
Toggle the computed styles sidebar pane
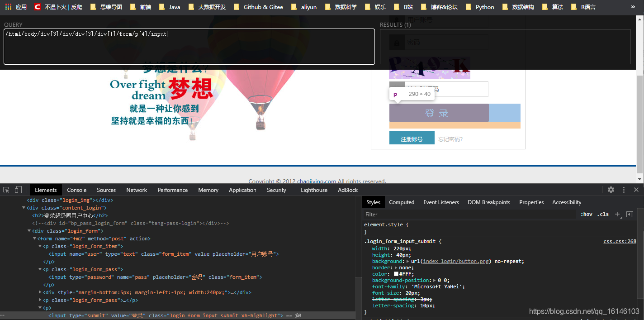[630, 214]
